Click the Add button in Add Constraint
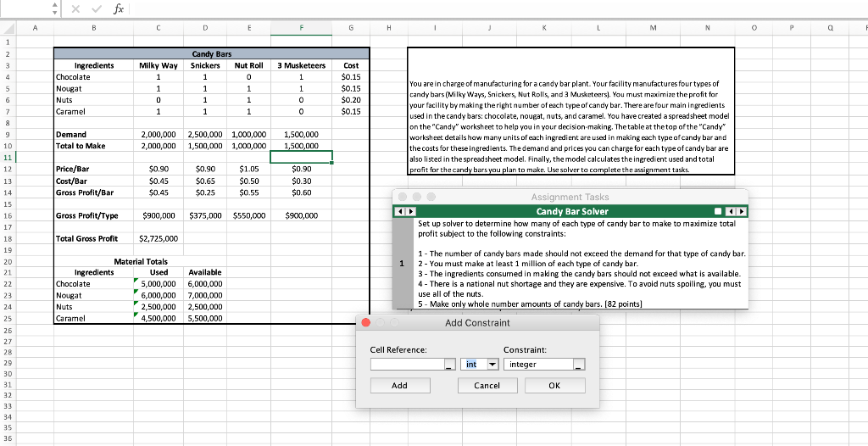 399,386
